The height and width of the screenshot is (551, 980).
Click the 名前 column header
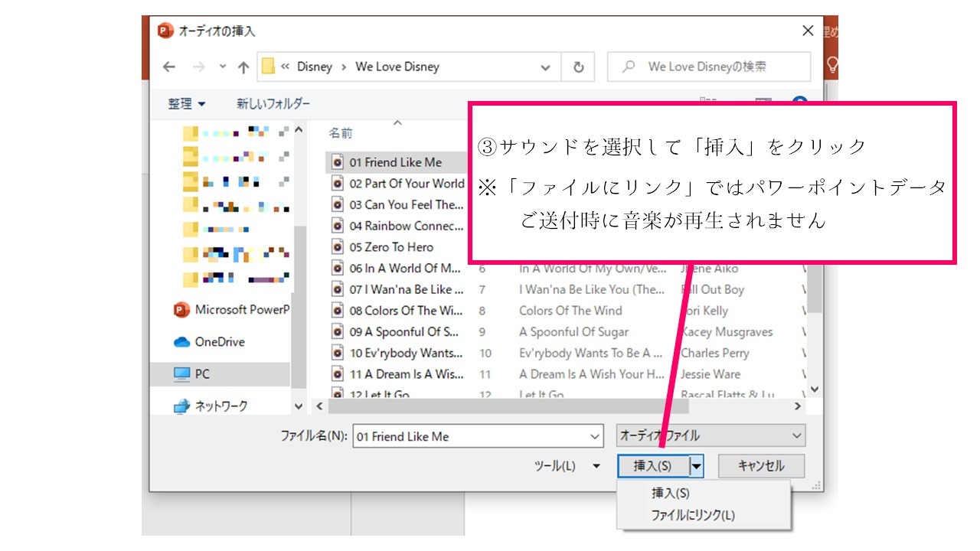pyautogui.click(x=341, y=133)
